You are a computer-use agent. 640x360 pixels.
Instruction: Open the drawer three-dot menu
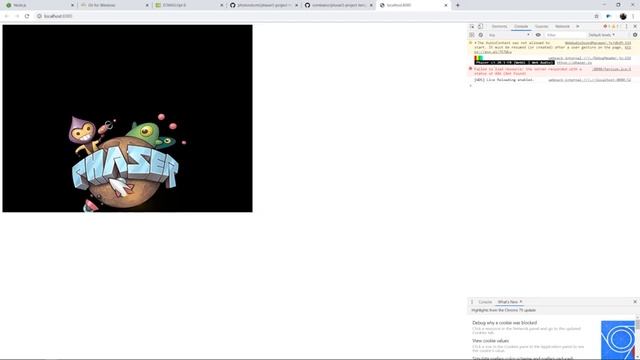[x=472, y=302]
